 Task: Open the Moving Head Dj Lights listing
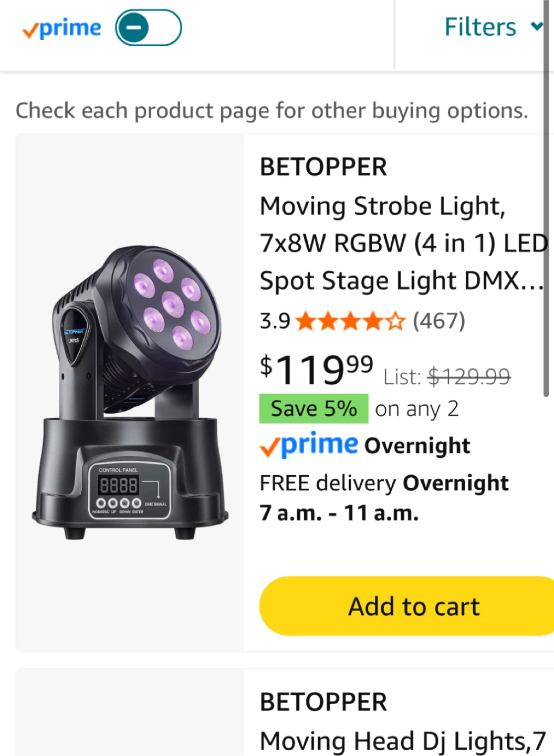tap(403, 741)
